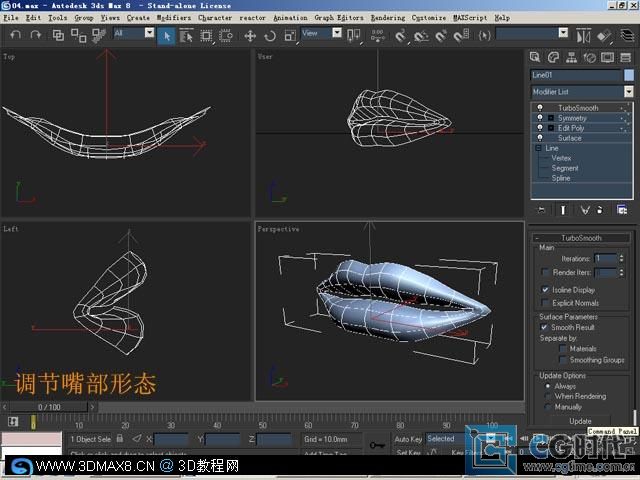The width and height of the screenshot is (640, 480).
Task: Click the Mirror tool icon
Action: pos(584,36)
